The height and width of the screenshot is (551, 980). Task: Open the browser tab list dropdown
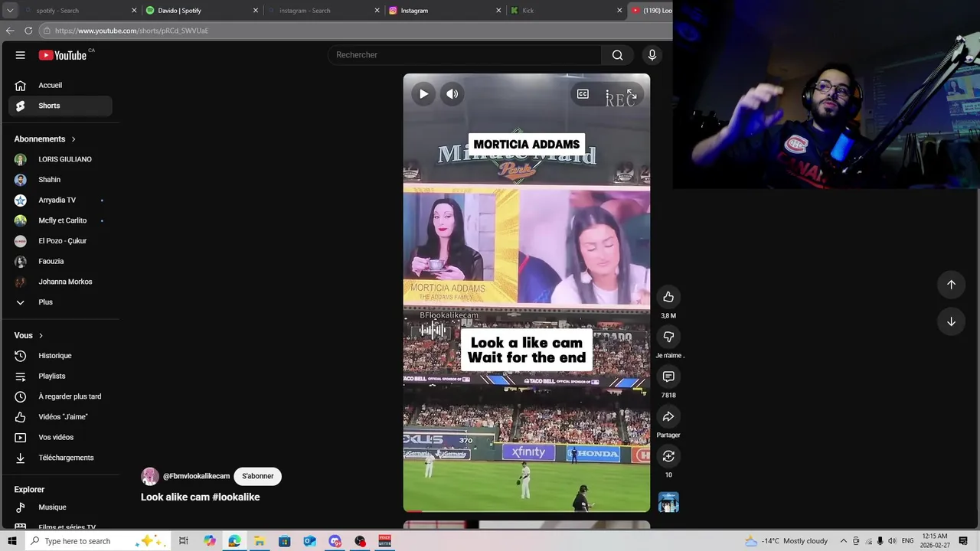click(9, 11)
